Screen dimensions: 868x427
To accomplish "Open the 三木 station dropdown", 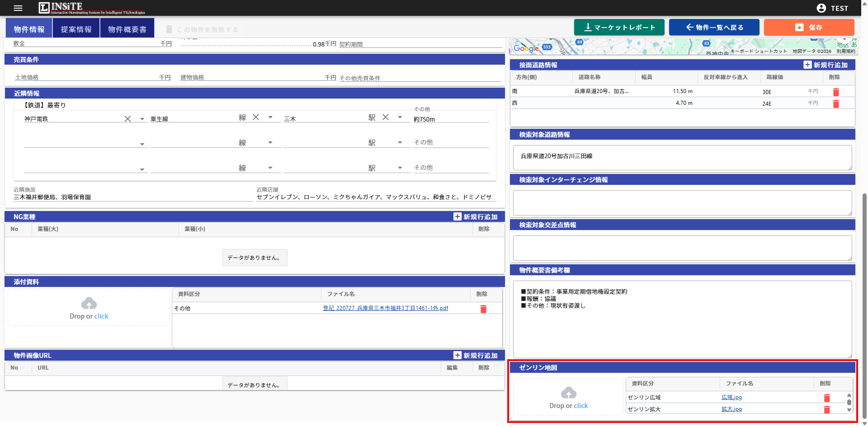I will coord(400,117).
